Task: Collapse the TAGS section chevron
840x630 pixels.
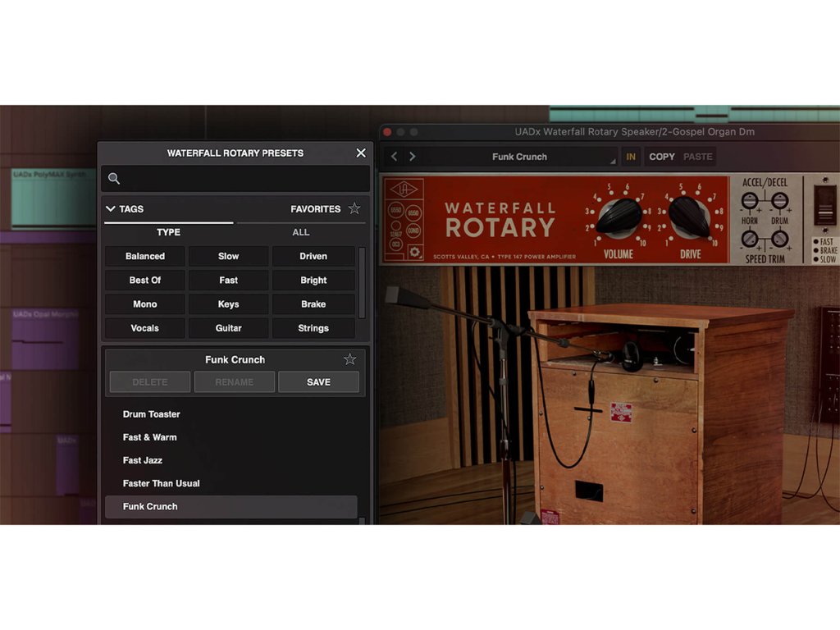Action: [x=111, y=208]
